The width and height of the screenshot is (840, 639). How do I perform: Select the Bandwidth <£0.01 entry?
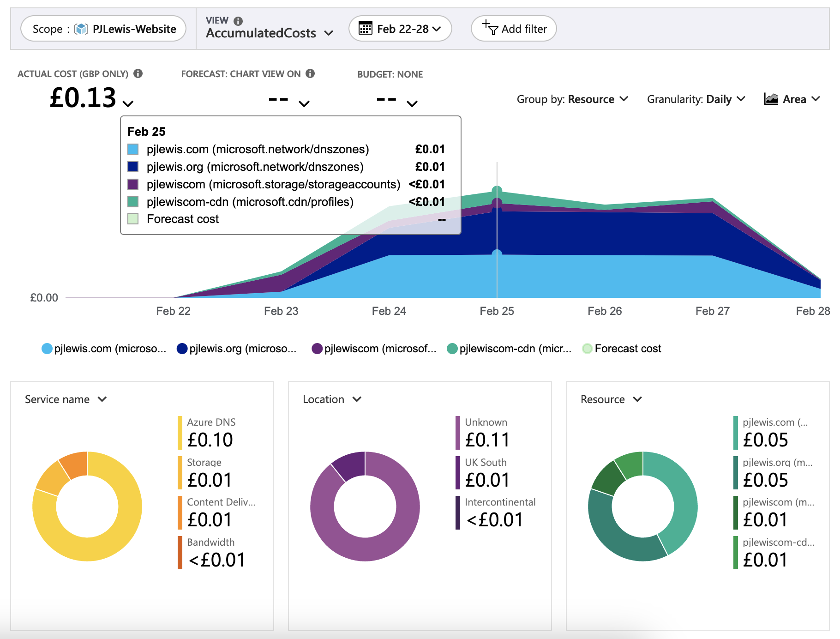212,553
